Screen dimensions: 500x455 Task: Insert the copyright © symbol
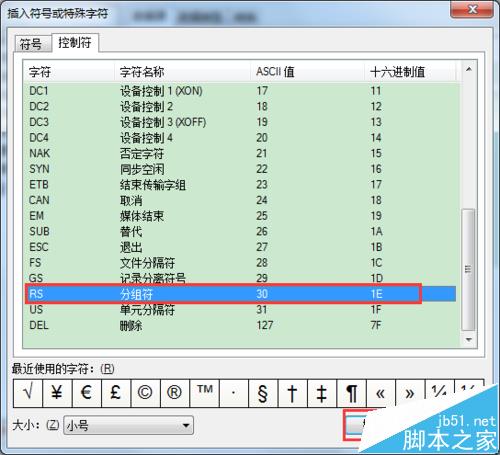pyautogui.click(x=145, y=393)
